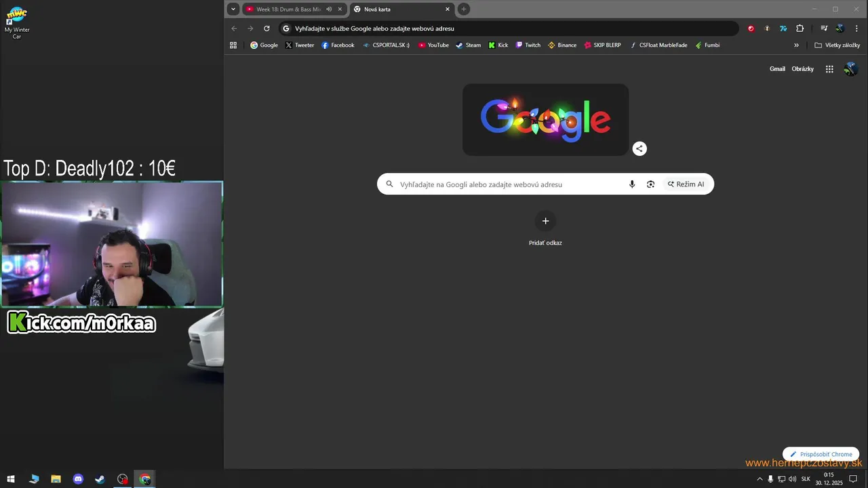Go back with the browser back arrow

click(234, 28)
